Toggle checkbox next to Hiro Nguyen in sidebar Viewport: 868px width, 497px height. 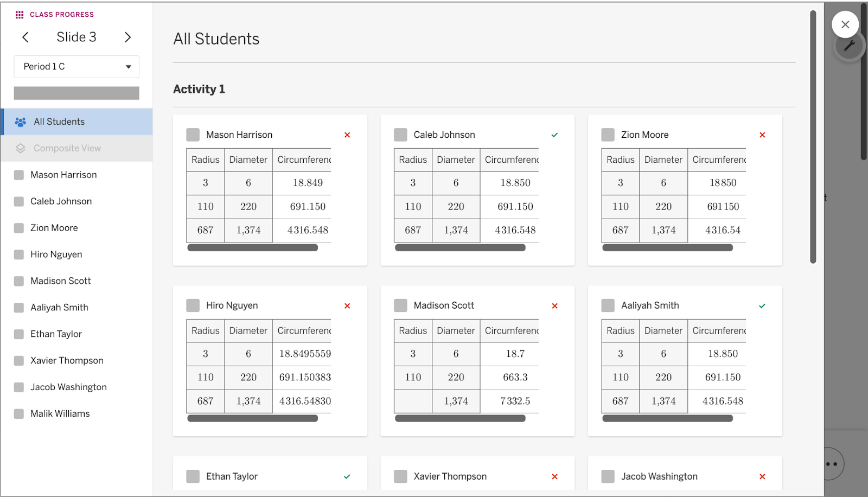[x=19, y=254]
